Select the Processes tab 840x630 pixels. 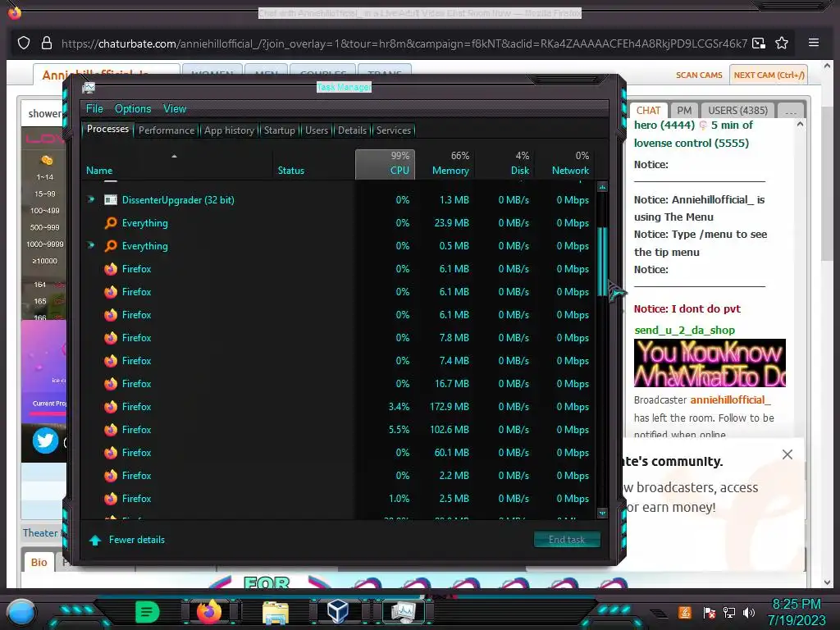click(x=107, y=129)
